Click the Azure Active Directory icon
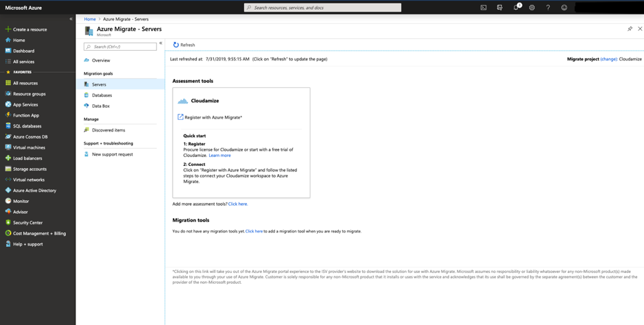This screenshot has height=325, width=644. [8, 191]
